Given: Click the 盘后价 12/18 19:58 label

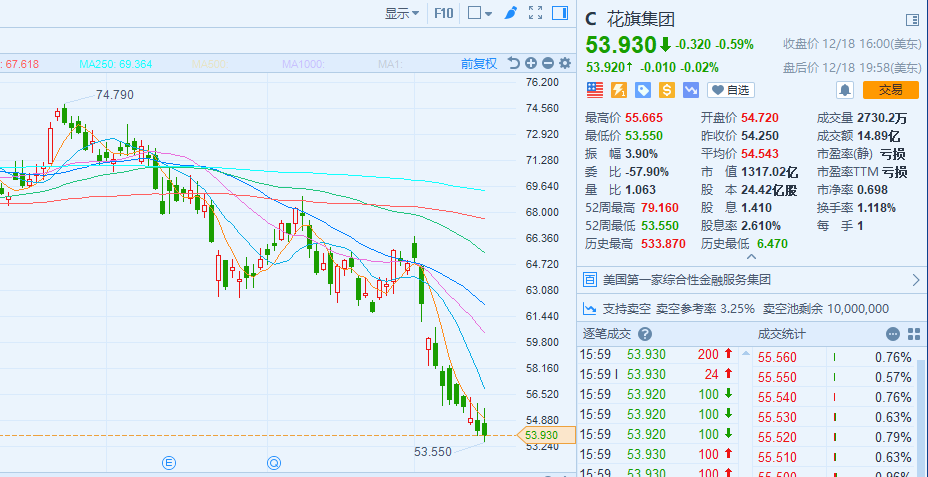Looking at the screenshot, I should [852, 67].
